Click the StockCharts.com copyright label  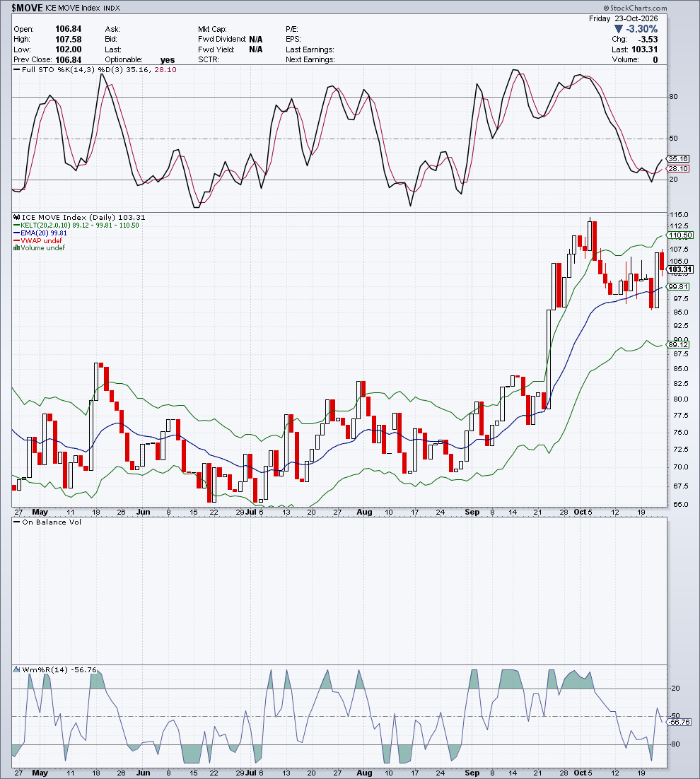(x=636, y=8)
